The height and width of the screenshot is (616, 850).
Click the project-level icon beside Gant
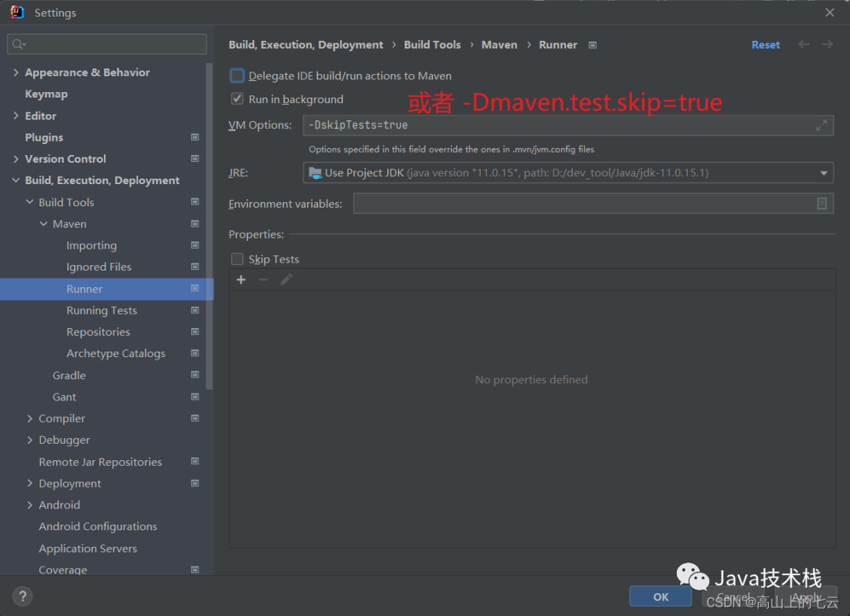[x=195, y=397]
